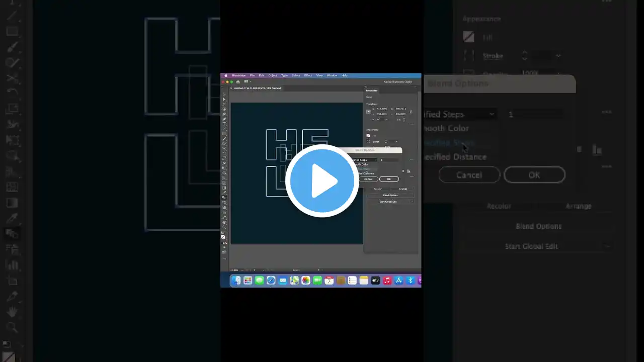Open Finder from the Dock
This screenshot has height=362, width=644.
tap(236, 281)
